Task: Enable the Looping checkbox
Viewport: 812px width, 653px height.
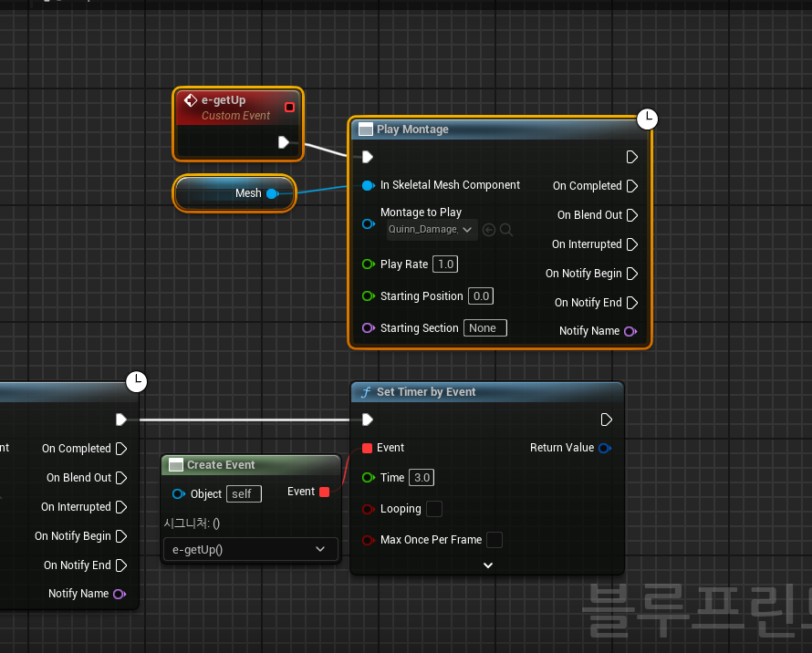Action: (x=434, y=509)
